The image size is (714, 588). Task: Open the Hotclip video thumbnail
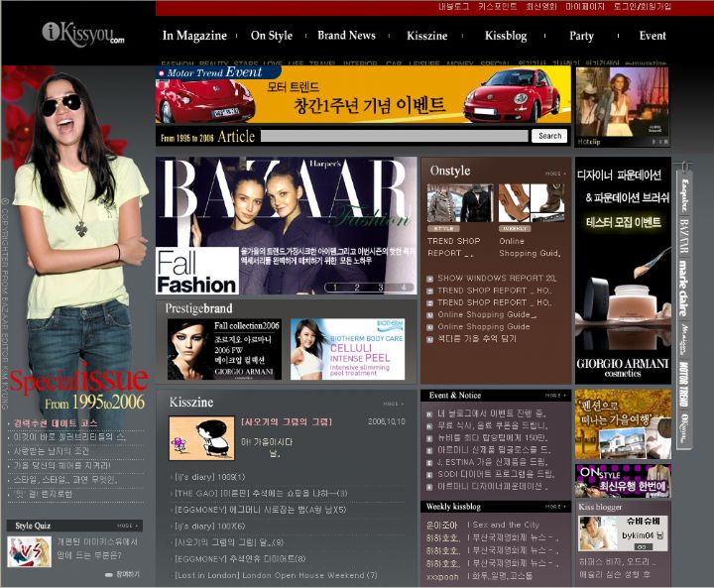coord(622,102)
